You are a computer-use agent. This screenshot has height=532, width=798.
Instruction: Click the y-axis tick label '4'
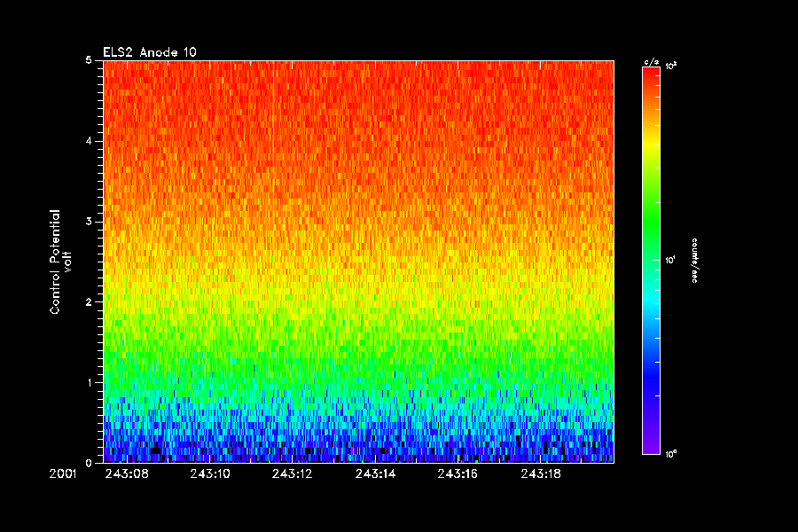pyautogui.click(x=89, y=141)
